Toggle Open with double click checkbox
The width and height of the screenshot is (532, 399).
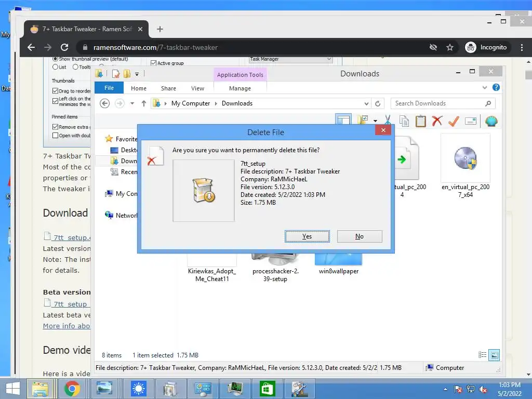click(x=55, y=136)
